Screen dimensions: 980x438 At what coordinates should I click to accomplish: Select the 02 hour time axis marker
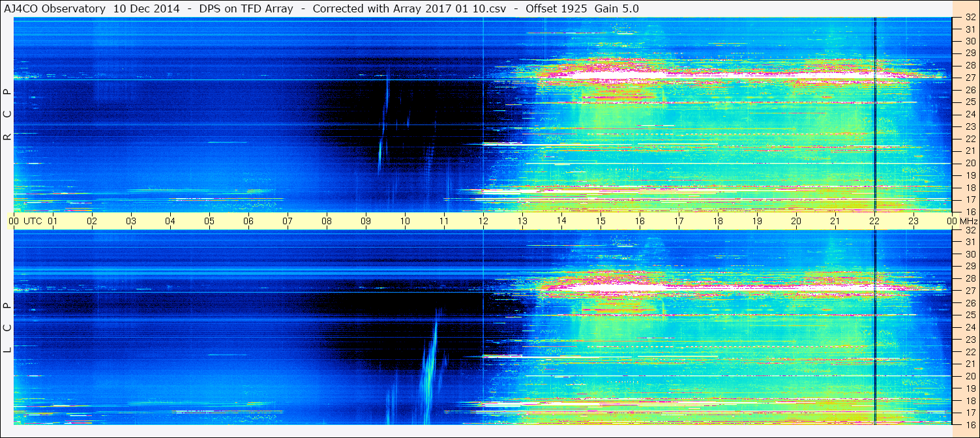92,221
